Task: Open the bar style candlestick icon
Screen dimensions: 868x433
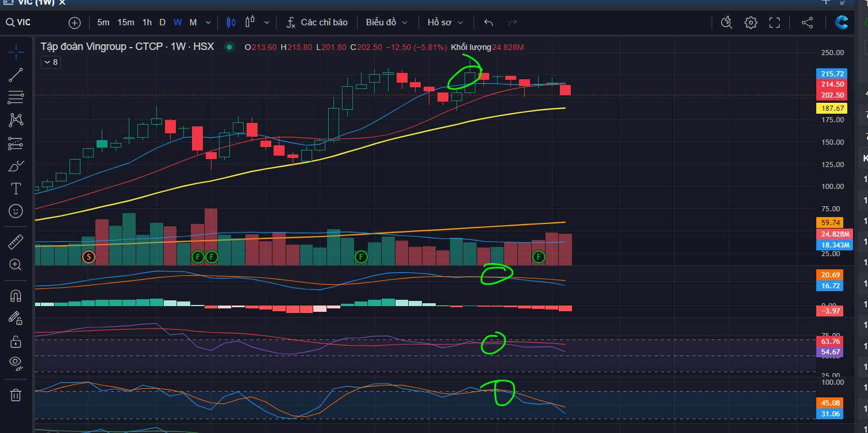Action: [x=231, y=23]
